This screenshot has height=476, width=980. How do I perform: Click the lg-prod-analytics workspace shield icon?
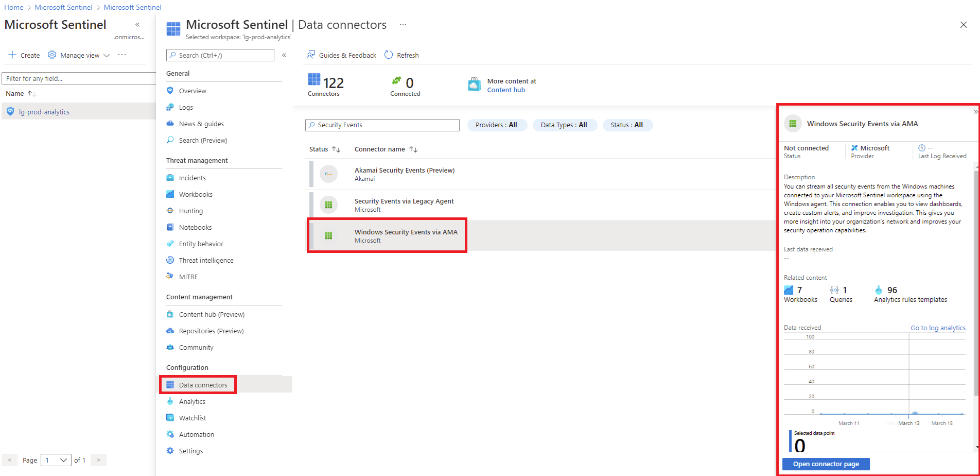pyautogui.click(x=10, y=111)
